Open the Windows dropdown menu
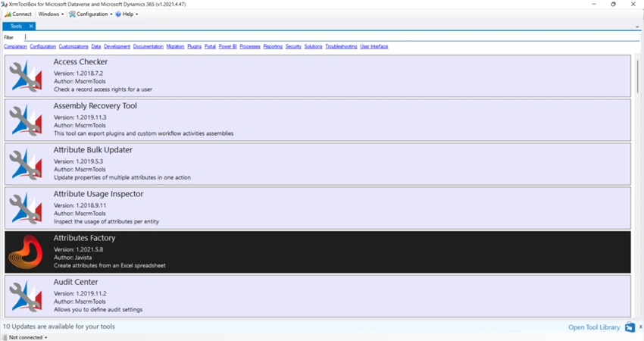 (x=51, y=14)
